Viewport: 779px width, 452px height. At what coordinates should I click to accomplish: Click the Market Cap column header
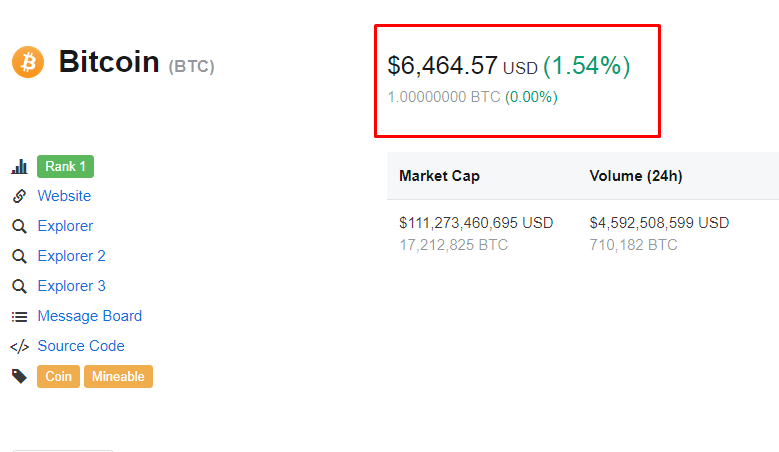point(440,176)
